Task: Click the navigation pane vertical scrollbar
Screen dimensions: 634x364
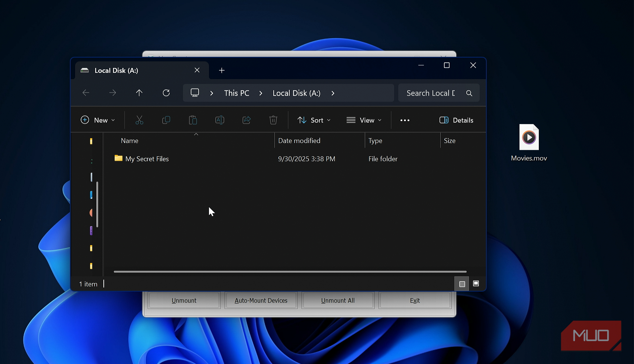Action: pos(97,204)
